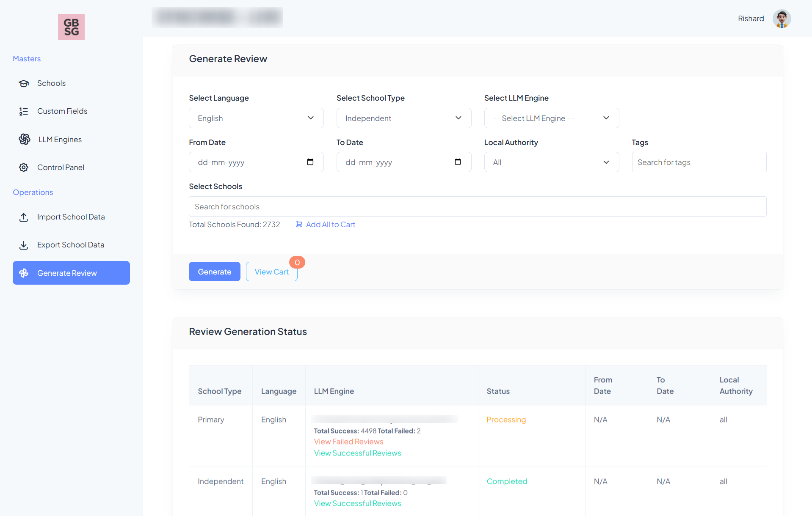Open View Failed Reviews link
This screenshot has height=516, width=812.
coord(348,442)
